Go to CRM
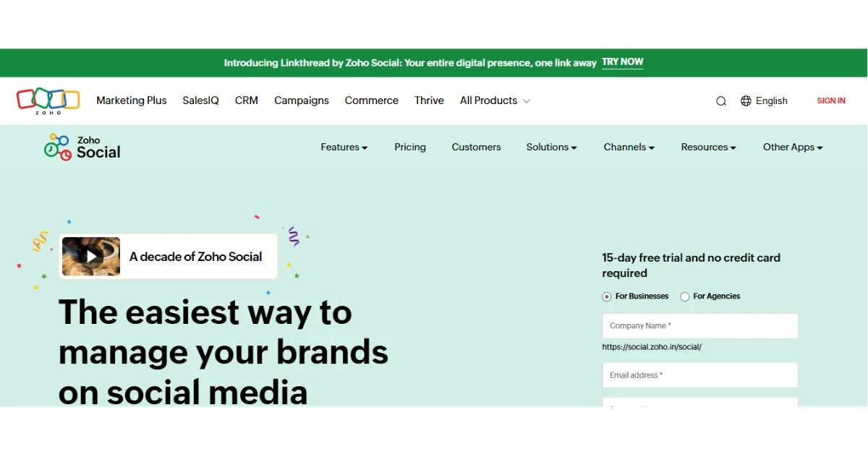The width and height of the screenshot is (868, 454). click(247, 100)
